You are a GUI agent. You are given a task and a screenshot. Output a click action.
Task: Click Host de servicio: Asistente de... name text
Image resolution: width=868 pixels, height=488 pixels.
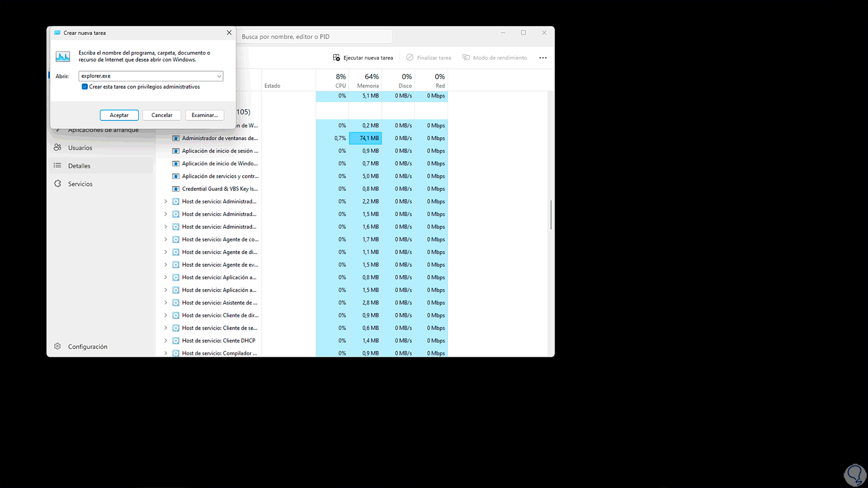coord(220,303)
